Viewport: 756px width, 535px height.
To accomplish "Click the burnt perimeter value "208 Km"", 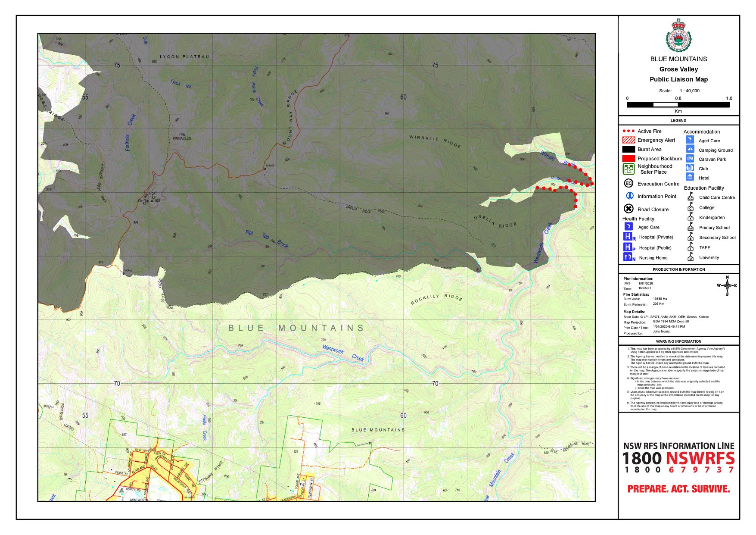I will tap(659, 304).
